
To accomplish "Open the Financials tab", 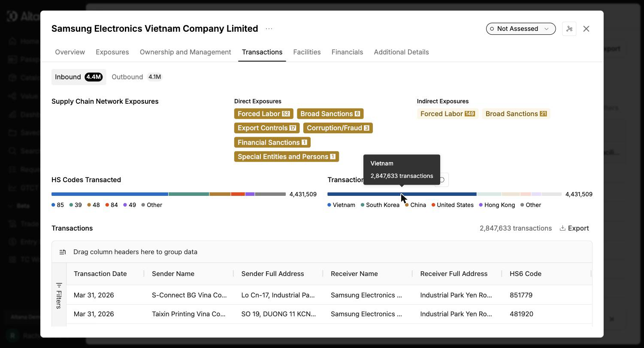I will coord(347,52).
